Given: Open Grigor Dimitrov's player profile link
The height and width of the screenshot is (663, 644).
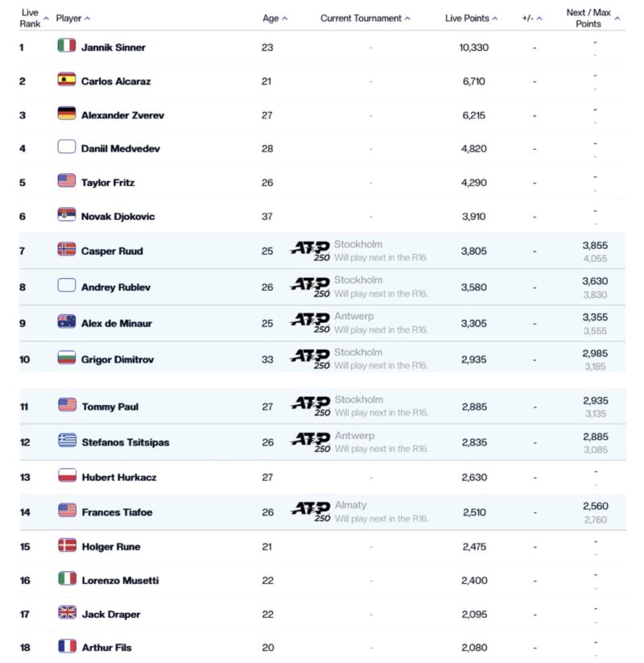Looking at the screenshot, I should [x=118, y=359].
